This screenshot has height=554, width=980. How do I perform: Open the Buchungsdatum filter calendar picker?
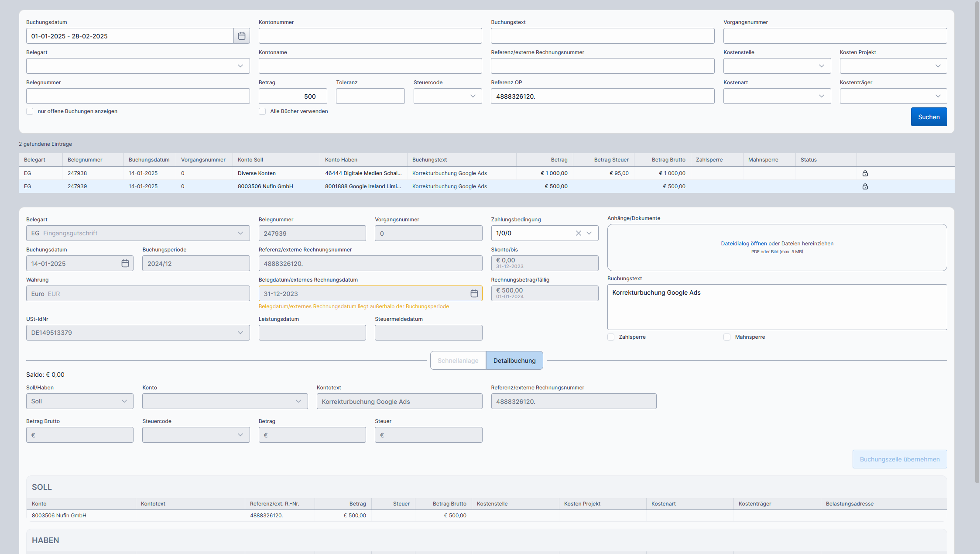pyautogui.click(x=241, y=36)
